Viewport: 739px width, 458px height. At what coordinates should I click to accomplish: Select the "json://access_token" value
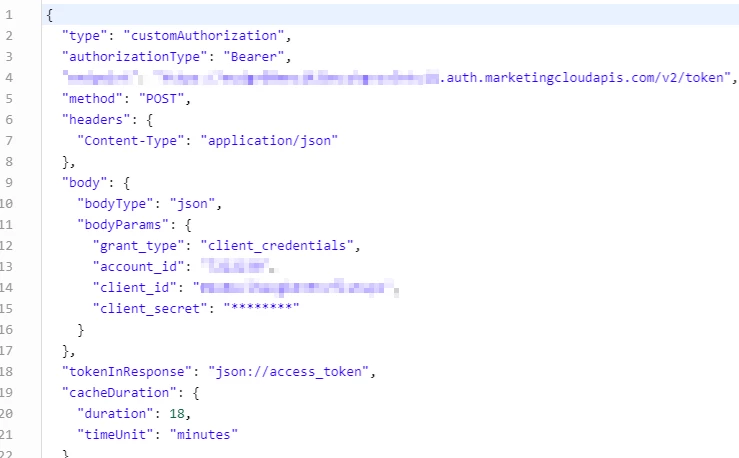tap(288, 372)
